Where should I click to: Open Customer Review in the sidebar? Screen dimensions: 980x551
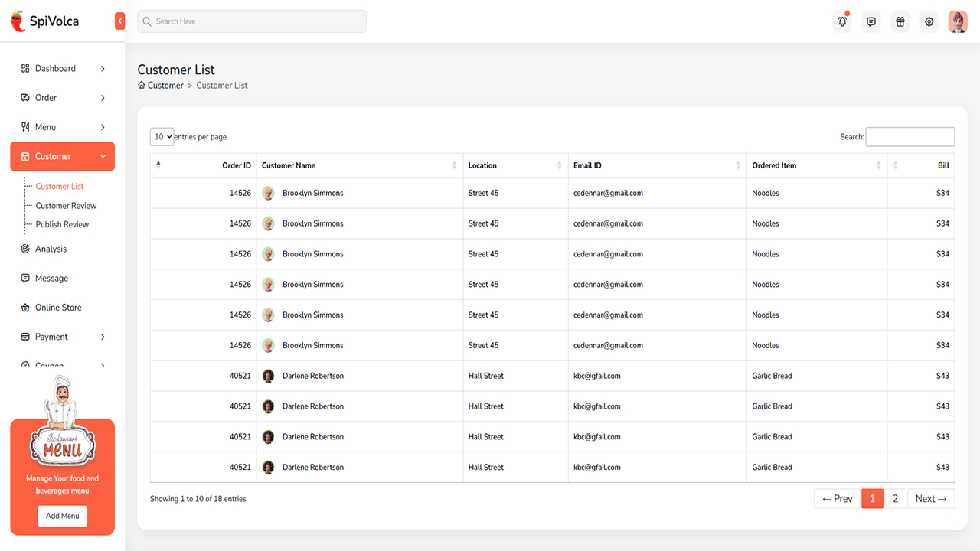point(66,205)
